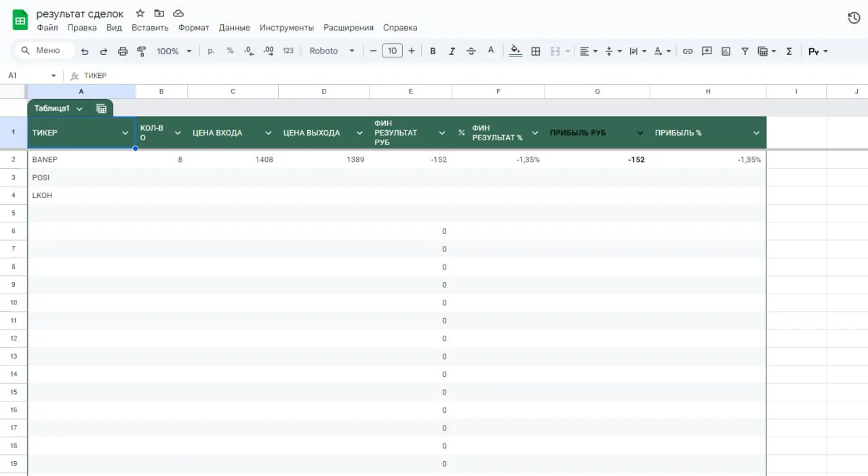Increase font size
This screenshot has width=868, height=476.
pos(412,51)
